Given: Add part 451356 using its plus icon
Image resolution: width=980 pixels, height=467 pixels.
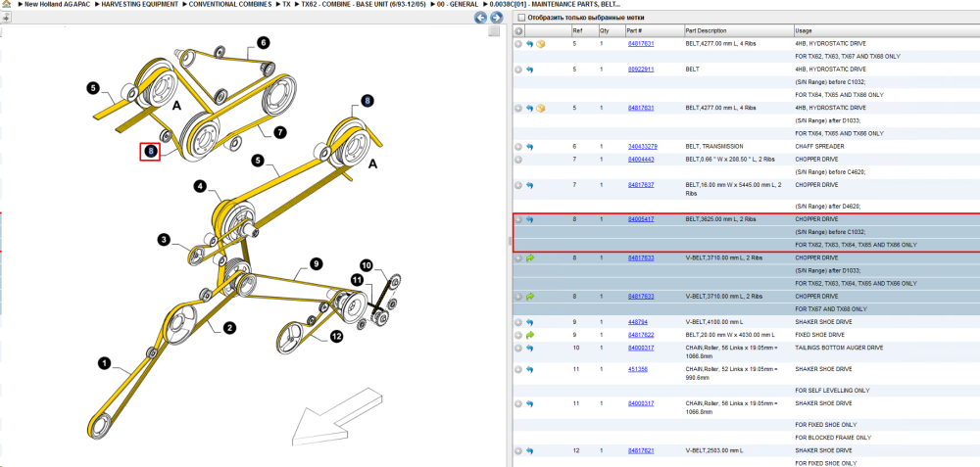Looking at the screenshot, I should click(x=518, y=370).
